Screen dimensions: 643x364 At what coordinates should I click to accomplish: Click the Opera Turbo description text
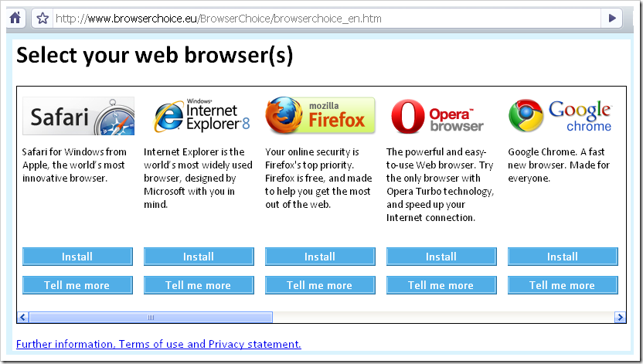(x=440, y=185)
